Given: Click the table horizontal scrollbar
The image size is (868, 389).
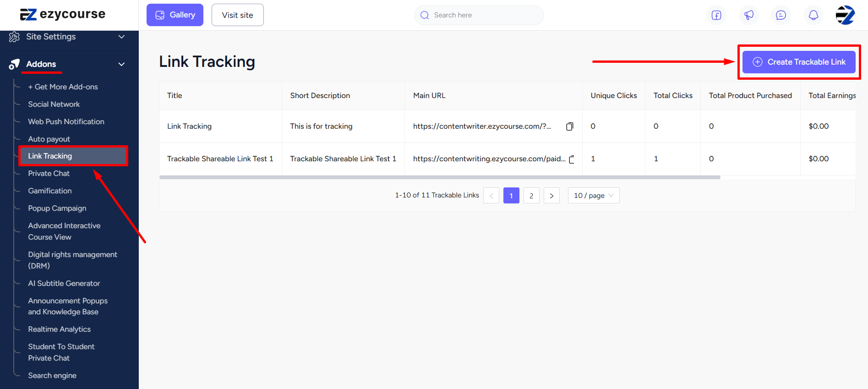Looking at the screenshot, I should pyautogui.click(x=440, y=177).
